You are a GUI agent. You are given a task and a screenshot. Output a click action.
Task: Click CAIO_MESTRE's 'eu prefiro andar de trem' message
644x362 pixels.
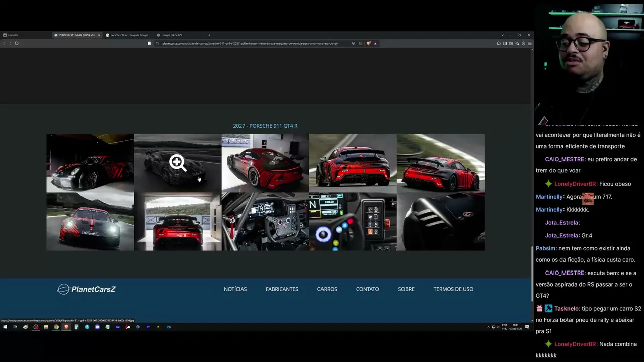[586, 165]
